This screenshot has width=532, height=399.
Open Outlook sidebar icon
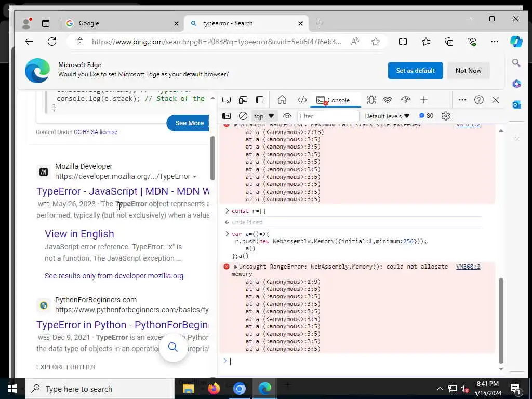click(516, 105)
